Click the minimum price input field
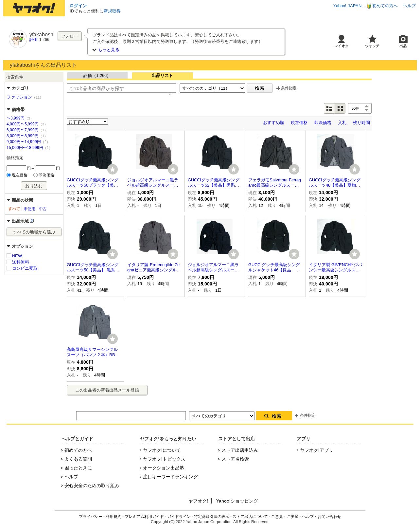The height and width of the screenshot is (531, 420). tap(16, 168)
